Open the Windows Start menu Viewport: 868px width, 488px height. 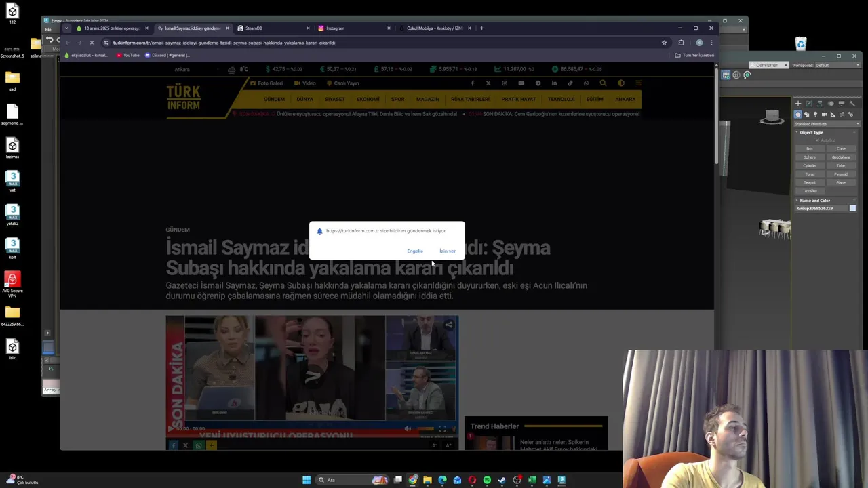[x=307, y=480]
